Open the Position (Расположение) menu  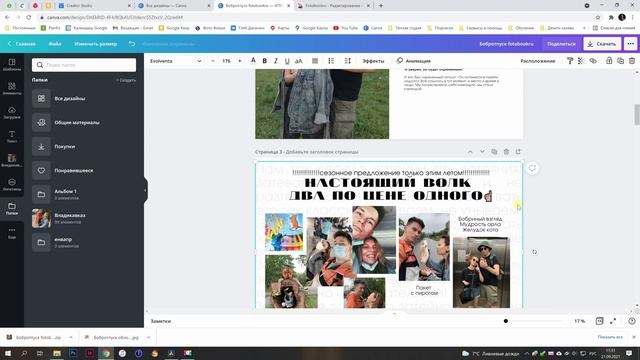(x=538, y=61)
